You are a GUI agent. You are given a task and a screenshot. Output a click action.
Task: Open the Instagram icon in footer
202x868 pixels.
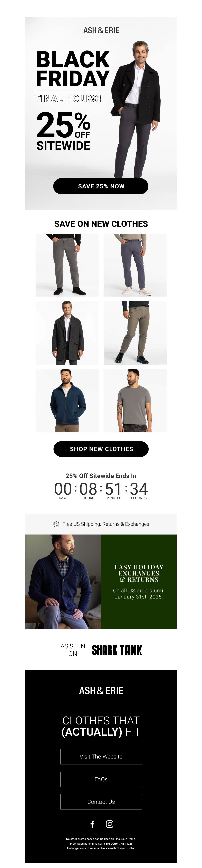[x=110, y=824]
